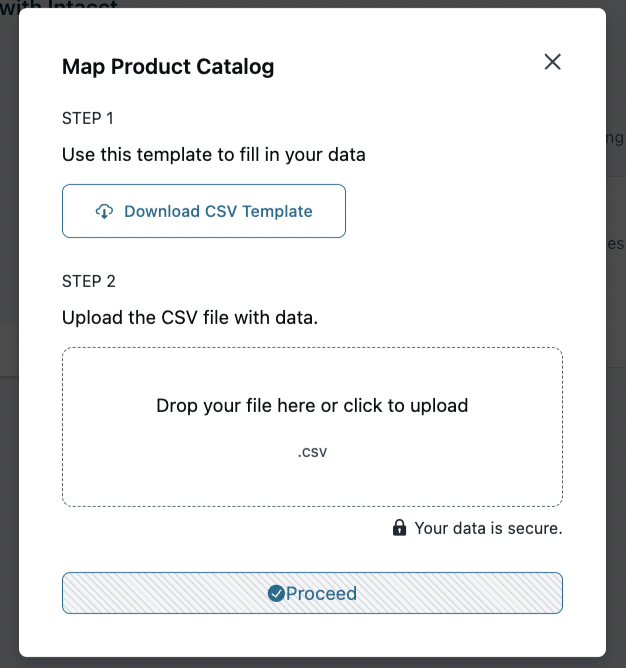Click "Upload the CSV file with data." text
Viewport: 626px width, 668px height.
[x=191, y=318]
